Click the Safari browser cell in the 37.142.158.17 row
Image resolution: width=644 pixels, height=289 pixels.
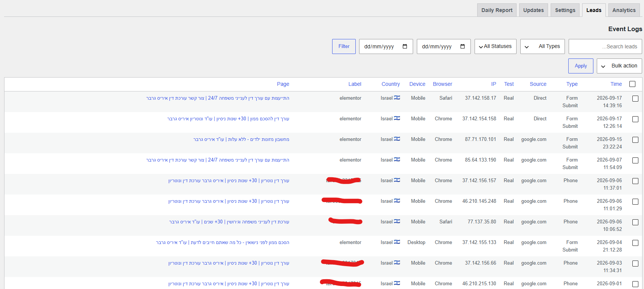point(446,98)
